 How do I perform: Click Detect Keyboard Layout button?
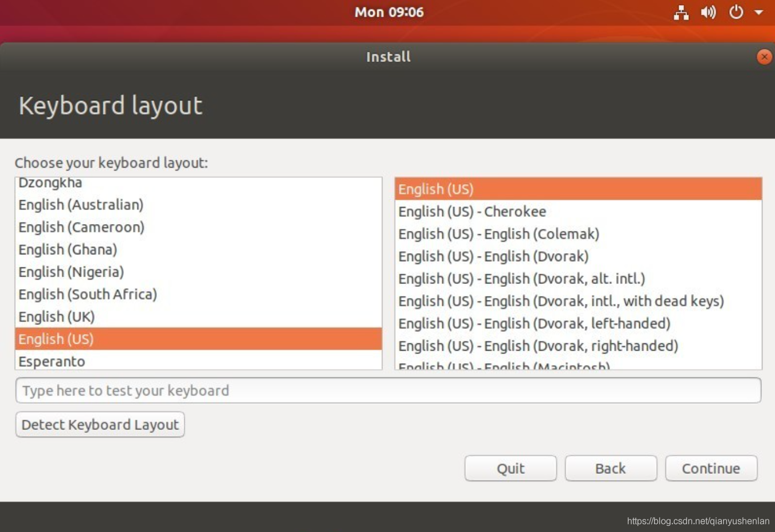click(x=100, y=424)
